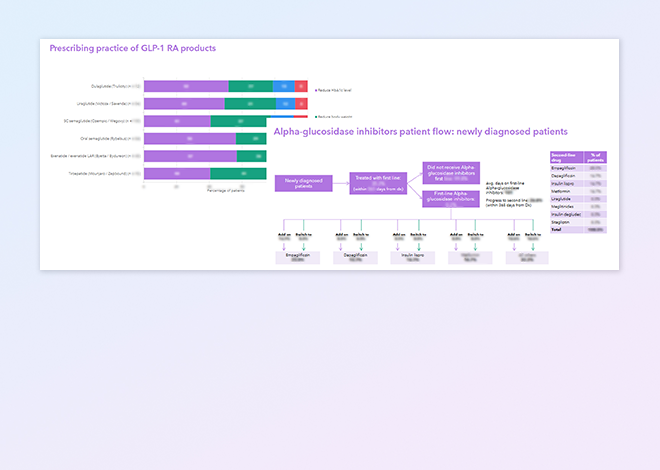The height and width of the screenshot is (470, 660).
Task: Click the red segment of the Dulaglutide bar
Action: pos(301,86)
